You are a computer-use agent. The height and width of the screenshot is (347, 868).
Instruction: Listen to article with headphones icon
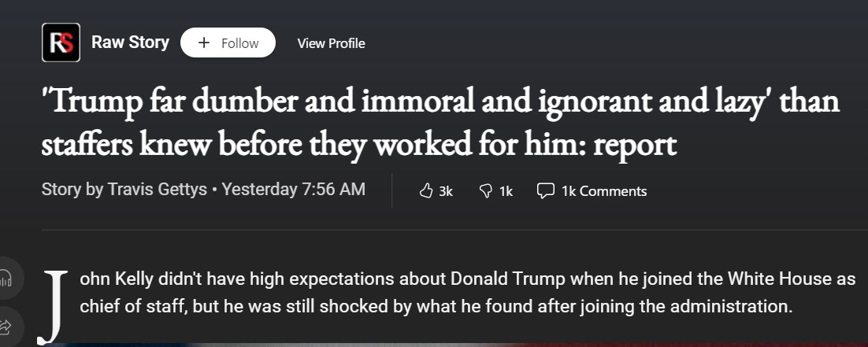point(6,279)
